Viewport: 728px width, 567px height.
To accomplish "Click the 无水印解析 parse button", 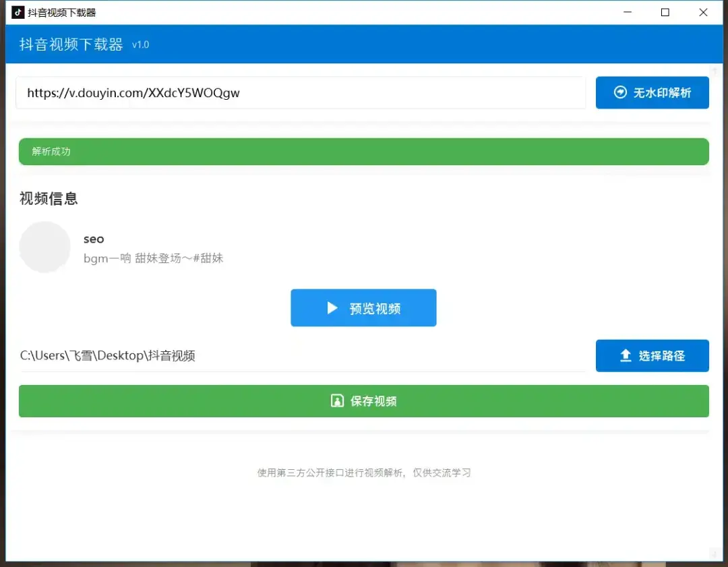I will [652, 92].
